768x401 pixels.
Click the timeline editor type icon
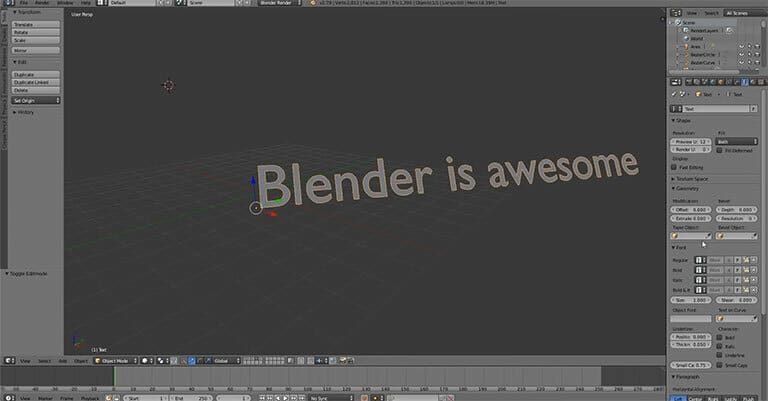coord(10,398)
